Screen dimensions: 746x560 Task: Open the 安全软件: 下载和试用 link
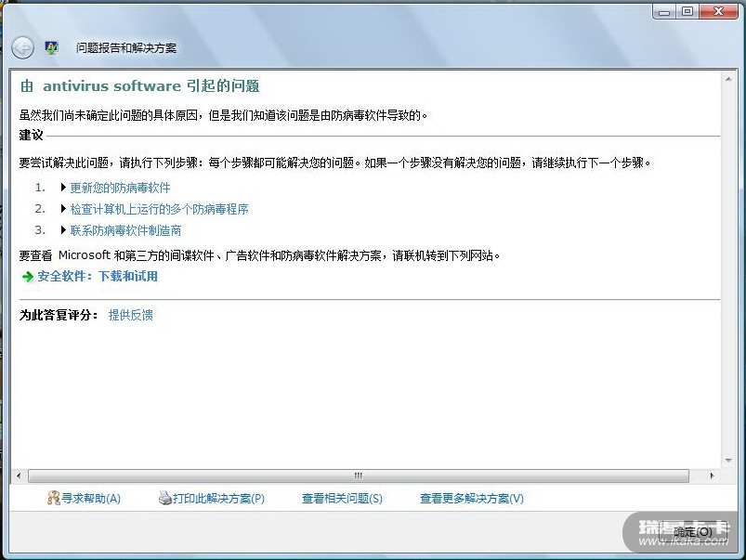(98, 277)
